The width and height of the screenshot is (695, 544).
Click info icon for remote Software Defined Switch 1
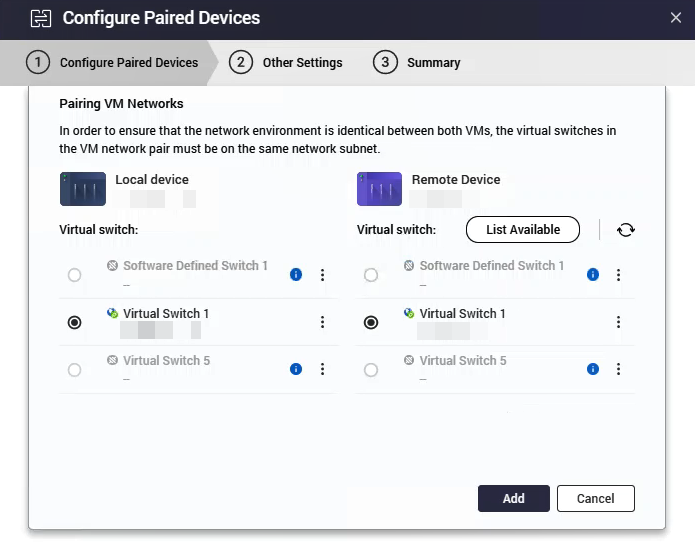593,275
